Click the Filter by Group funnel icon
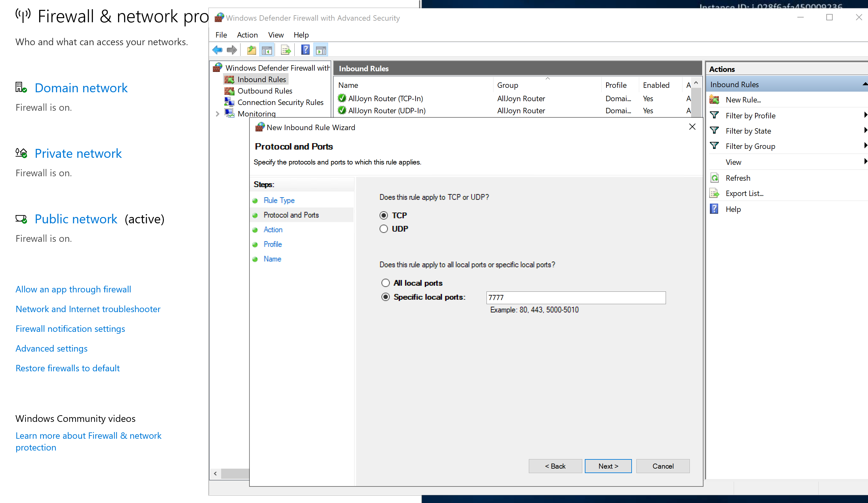868x503 pixels. pos(714,146)
